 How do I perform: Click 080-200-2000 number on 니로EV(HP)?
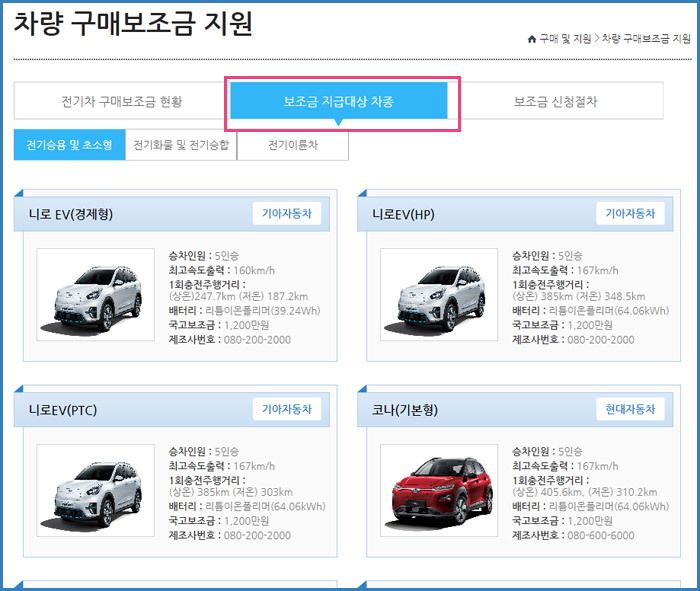pyautogui.click(x=600, y=340)
